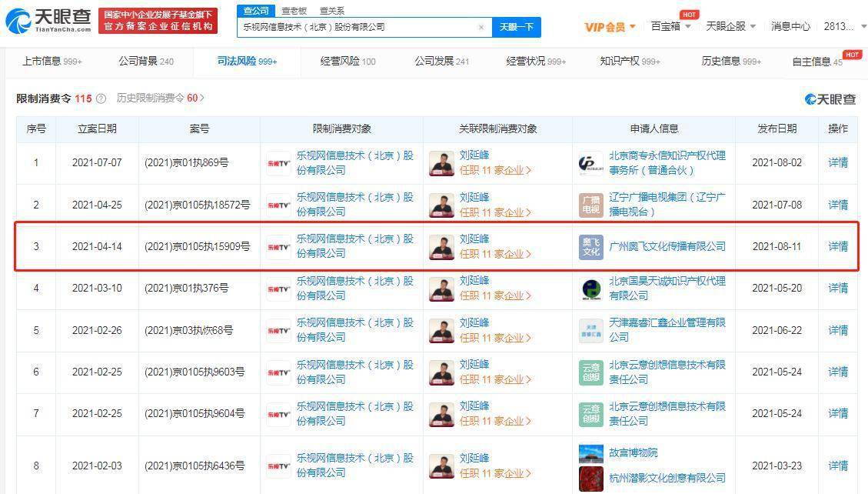Expand 任职 11 家企业 in row 7
The height and width of the screenshot is (494, 868).
[x=495, y=422]
